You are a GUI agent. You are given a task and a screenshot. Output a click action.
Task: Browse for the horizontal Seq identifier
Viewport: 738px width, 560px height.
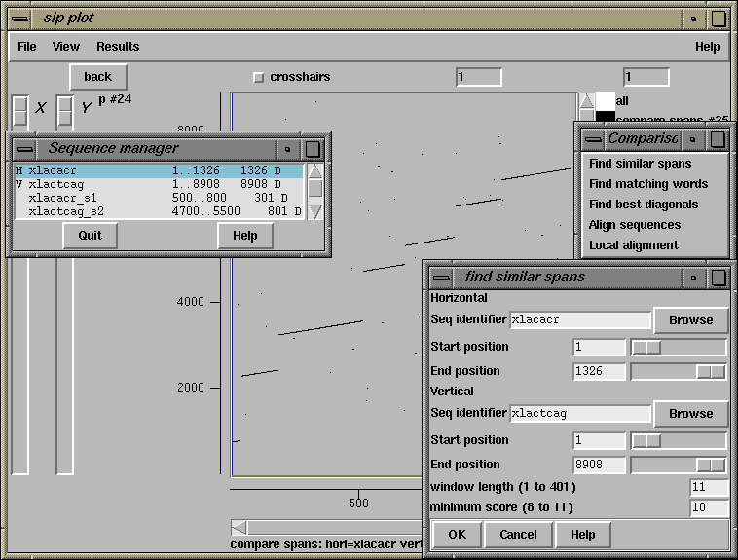point(690,320)
